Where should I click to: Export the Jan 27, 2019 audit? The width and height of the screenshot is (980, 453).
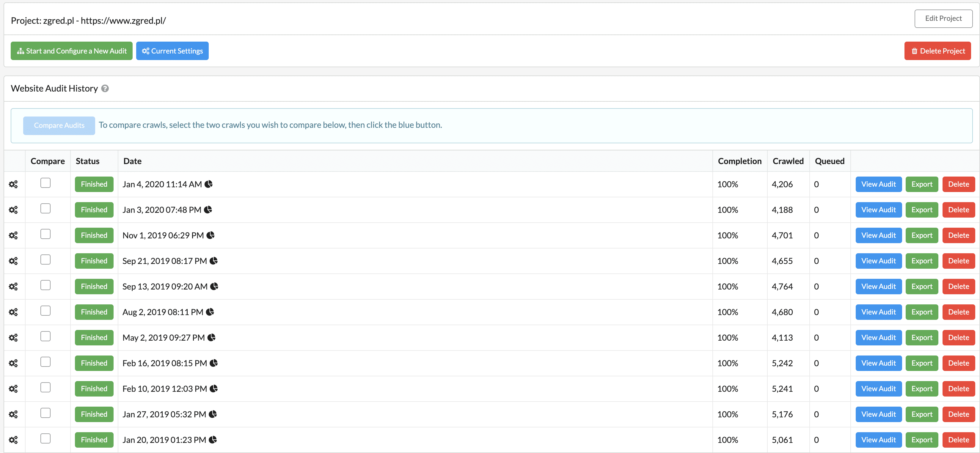[x=921, y=414]
